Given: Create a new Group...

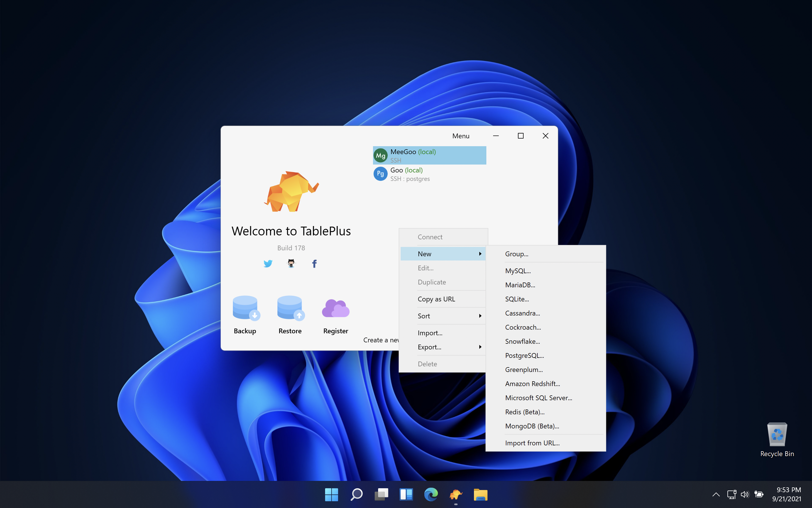Looking at the screenshot, I should pos(546,254).
